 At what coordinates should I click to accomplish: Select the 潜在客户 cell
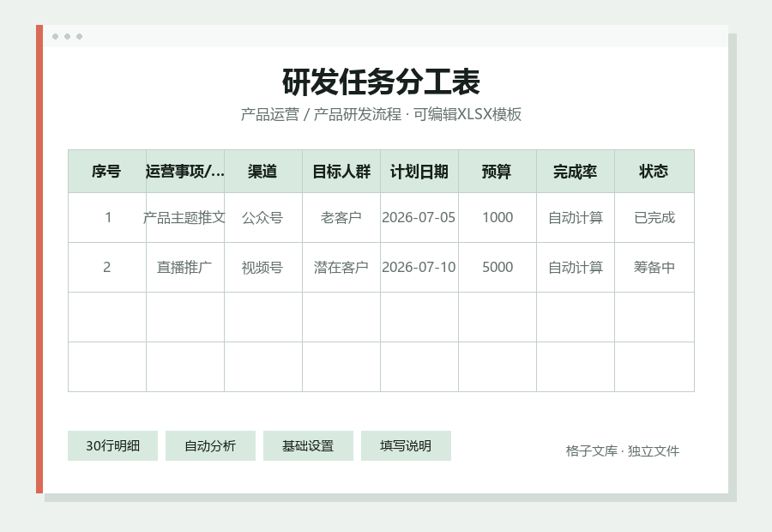[x=341, y=267]
